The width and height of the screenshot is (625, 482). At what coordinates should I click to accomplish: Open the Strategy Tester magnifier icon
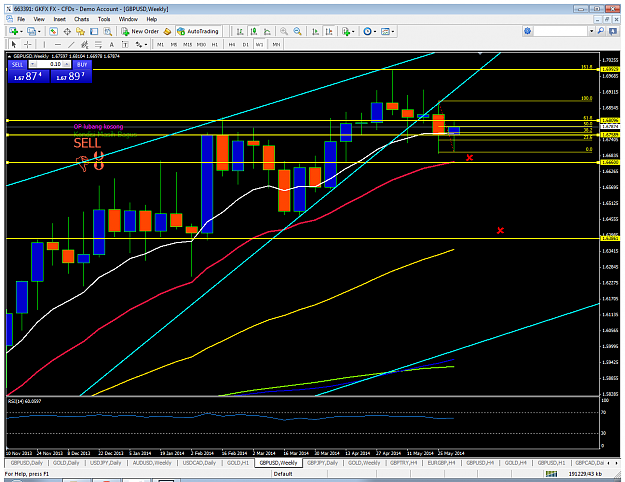pyautogui.click(x=108, y=31)
